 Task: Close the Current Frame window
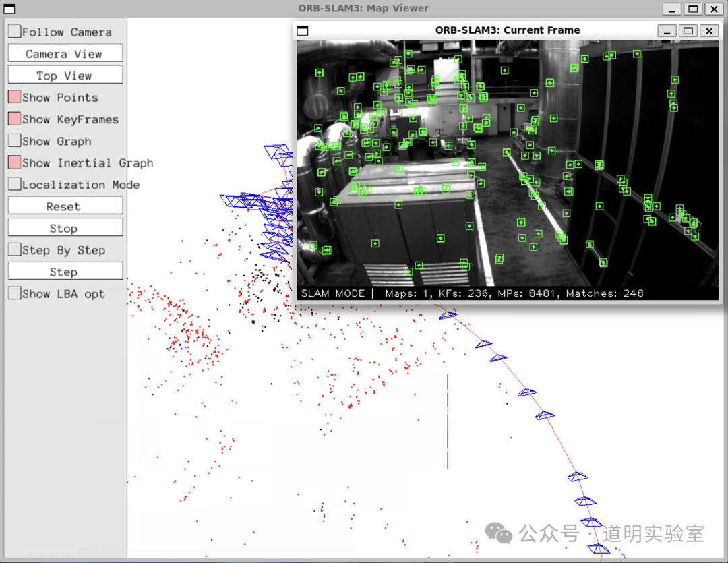click(x=708, y=31)
